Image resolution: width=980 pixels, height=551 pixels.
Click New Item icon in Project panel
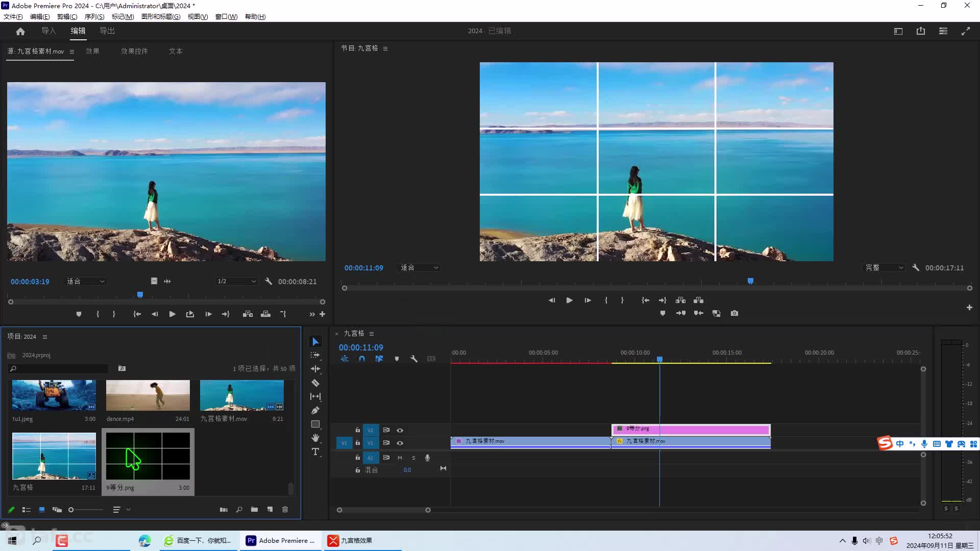(270, 509)
